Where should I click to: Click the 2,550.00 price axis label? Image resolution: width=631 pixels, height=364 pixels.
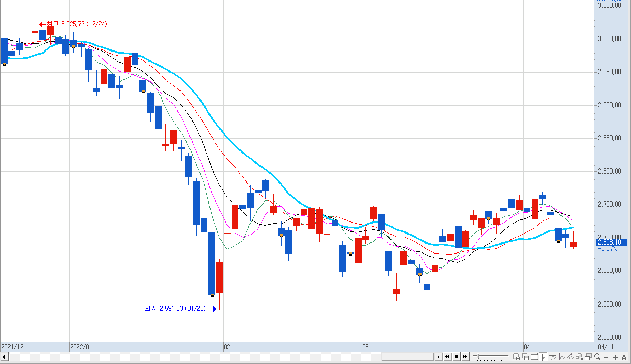coord(609,338)
